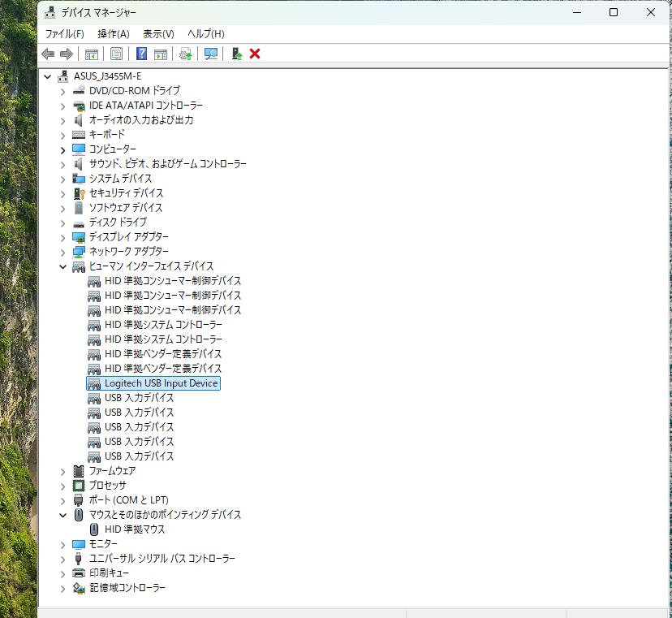Expand ユニバーサル シリアル バス コントローラー category
This screenshot has width=672, height=618.
coord(63,560)
